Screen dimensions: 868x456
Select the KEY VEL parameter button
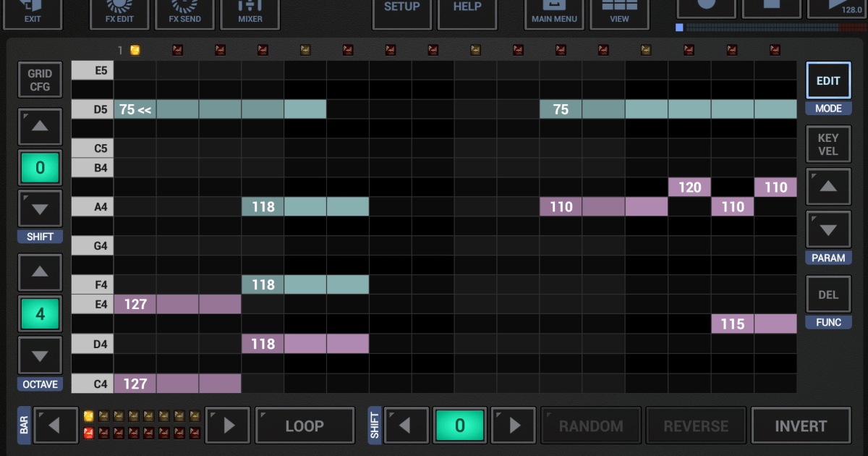tap(828, 144)
